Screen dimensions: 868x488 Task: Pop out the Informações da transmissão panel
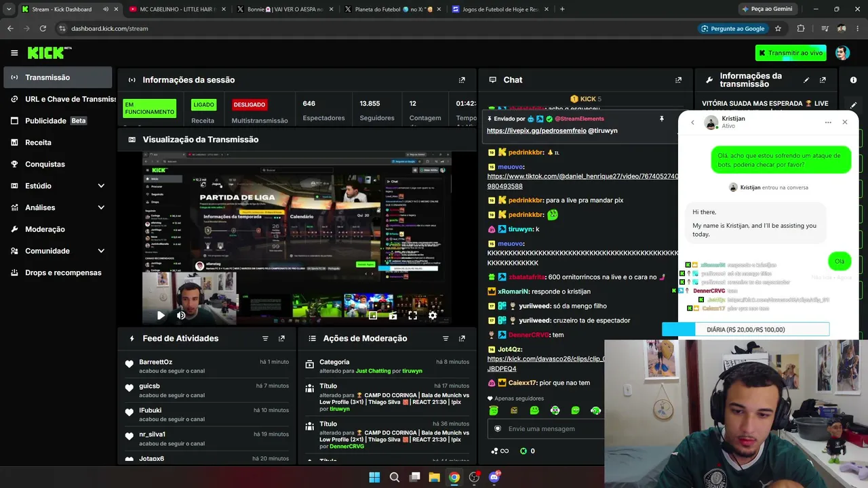(x=823, y=80)
